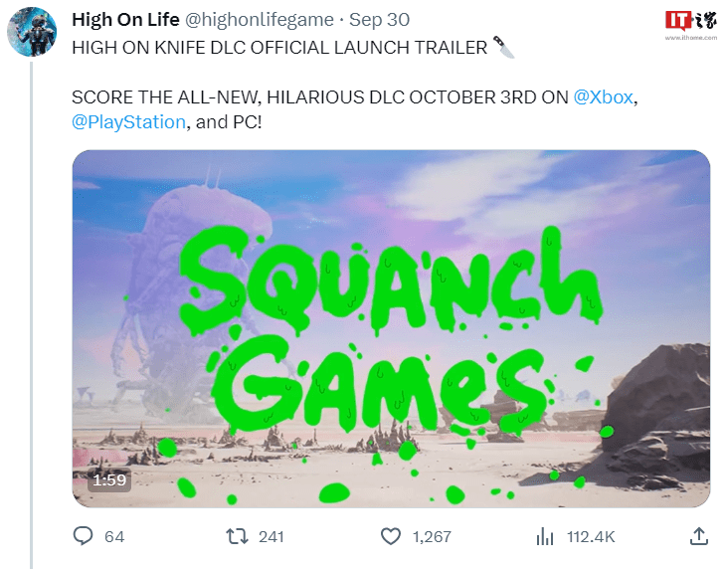728x569 pixels.
Task: Play the Squanch Games trailer video
Action: pyautogui.click(x=391, y=328)
